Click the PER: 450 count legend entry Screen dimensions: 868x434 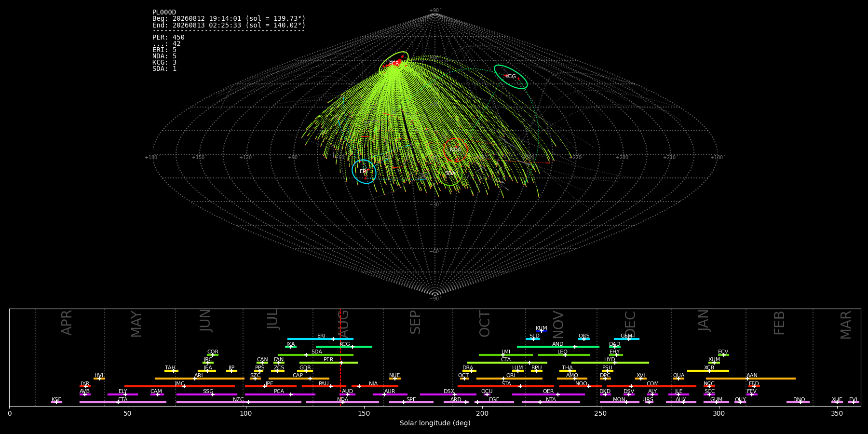pos(168,38)
